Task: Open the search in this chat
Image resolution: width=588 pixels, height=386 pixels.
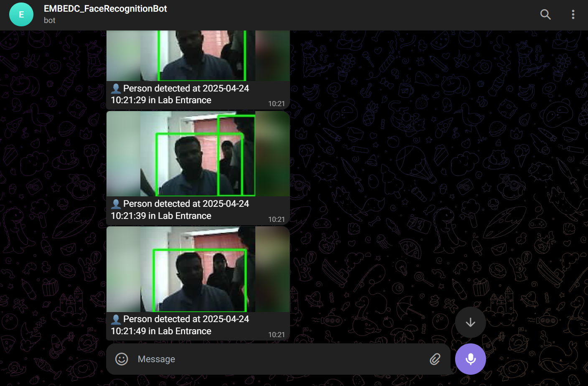Action: coord(545,14)
